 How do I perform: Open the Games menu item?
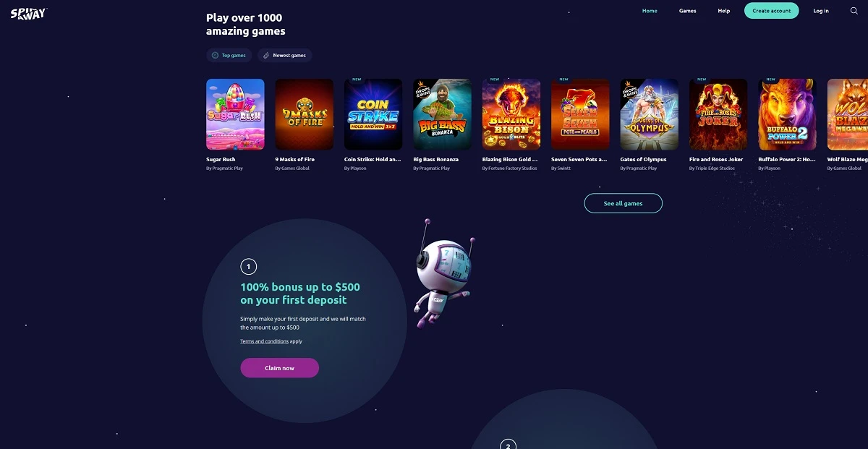(687, 11)
